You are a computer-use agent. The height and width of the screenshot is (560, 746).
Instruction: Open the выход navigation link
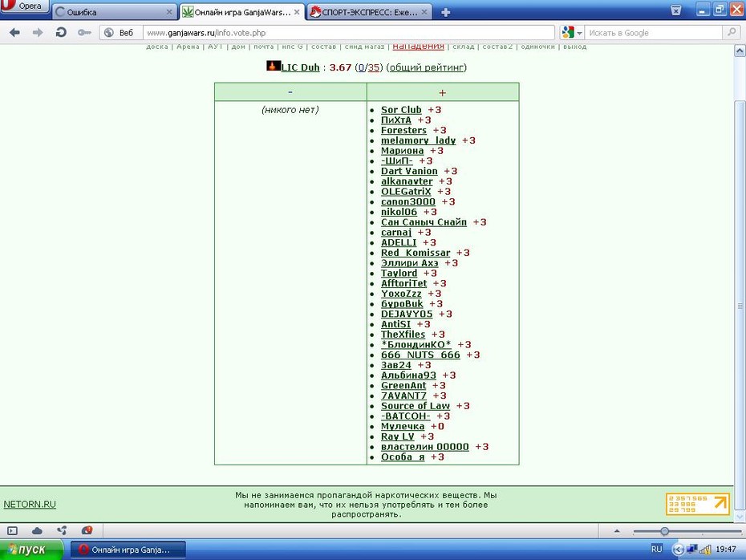[574, 47]
